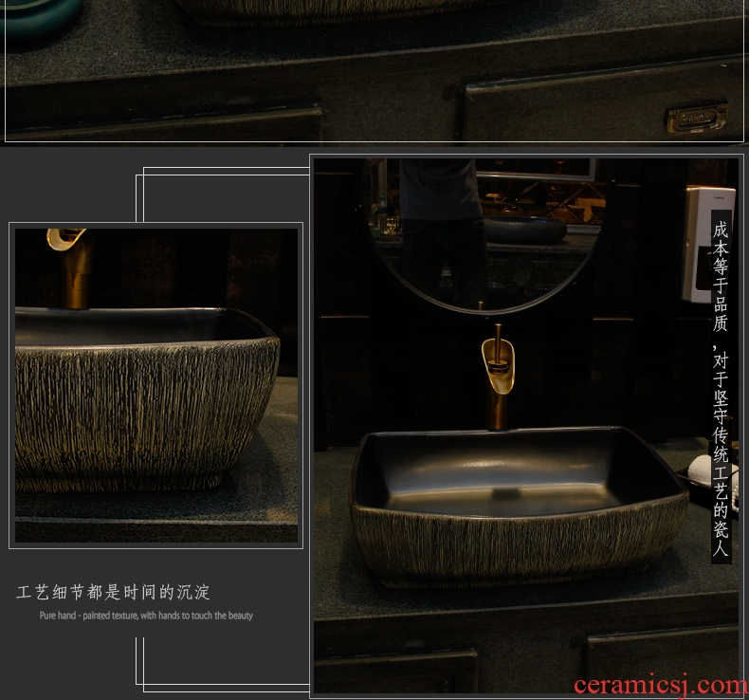Click the Chinese heading 工艺细节都是时间的沉淀
The height and width of the screenshot is (700, 749).
pos(114,593)
